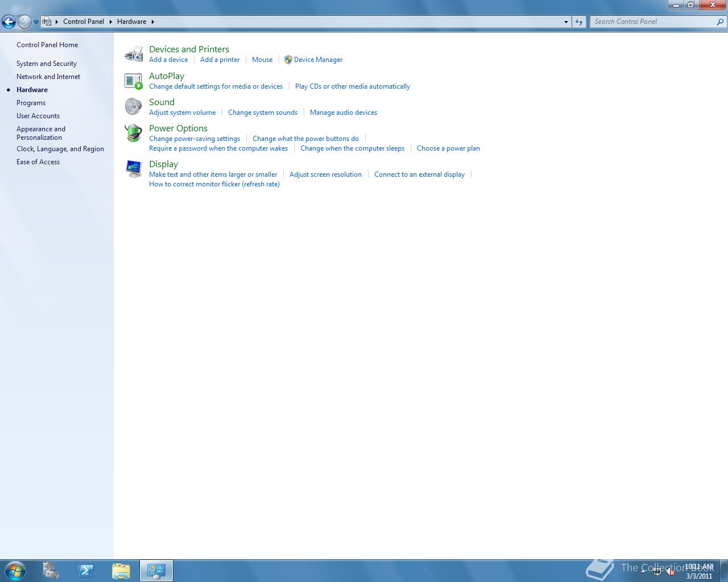Image resolution: width=728 pixels, height=582 pixels.
Task: Click How to correct monitor flicker
Action: [x=214, y=184]
